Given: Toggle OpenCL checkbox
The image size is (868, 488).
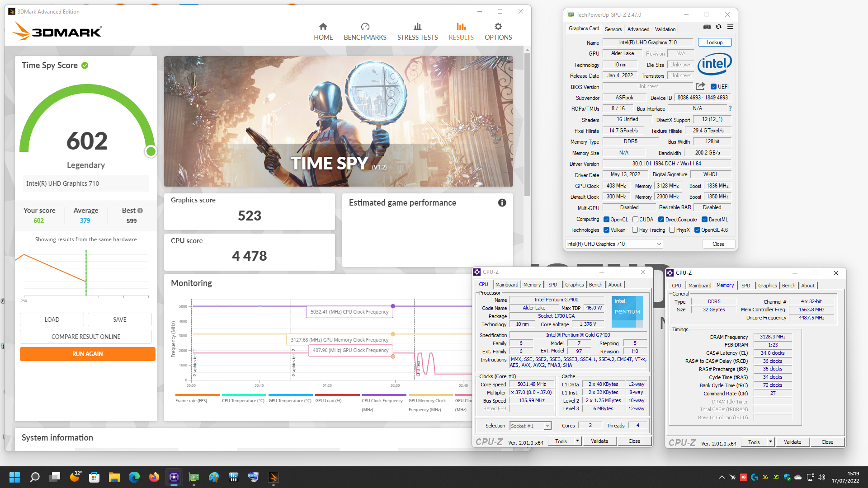Looking at the screenshot, I should pyautogui.click(x=607, y=220).
